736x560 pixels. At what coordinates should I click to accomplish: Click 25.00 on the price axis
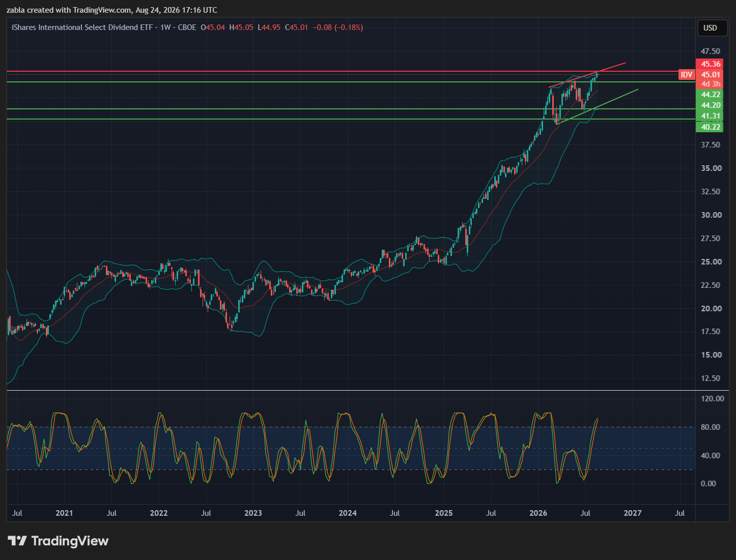point(711,262)
